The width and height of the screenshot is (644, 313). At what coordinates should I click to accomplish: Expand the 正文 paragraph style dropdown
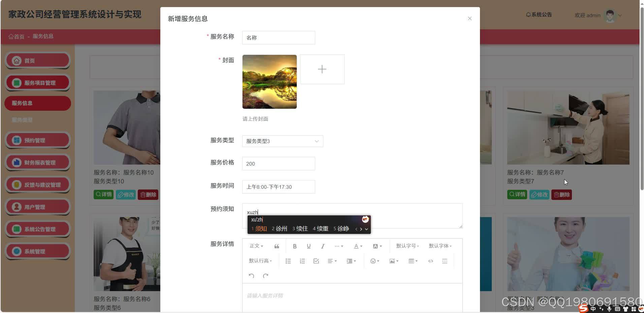pyautogui.click(x=256, y=246)
